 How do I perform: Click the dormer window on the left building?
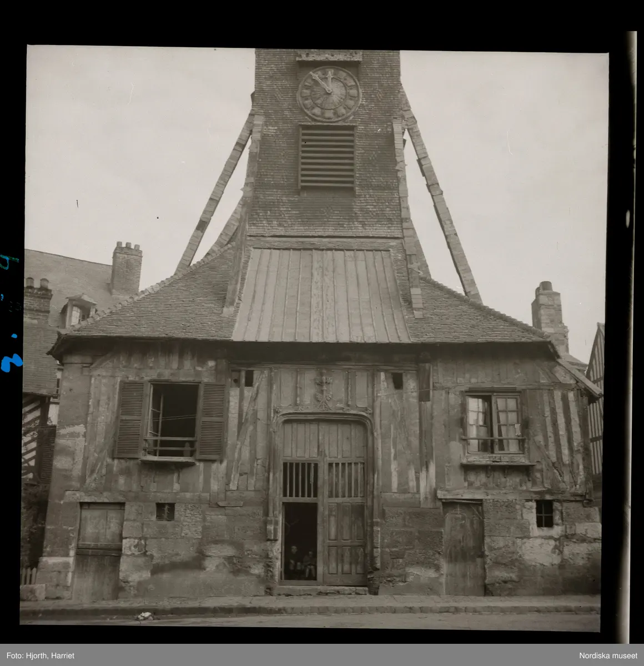[76, 314]
